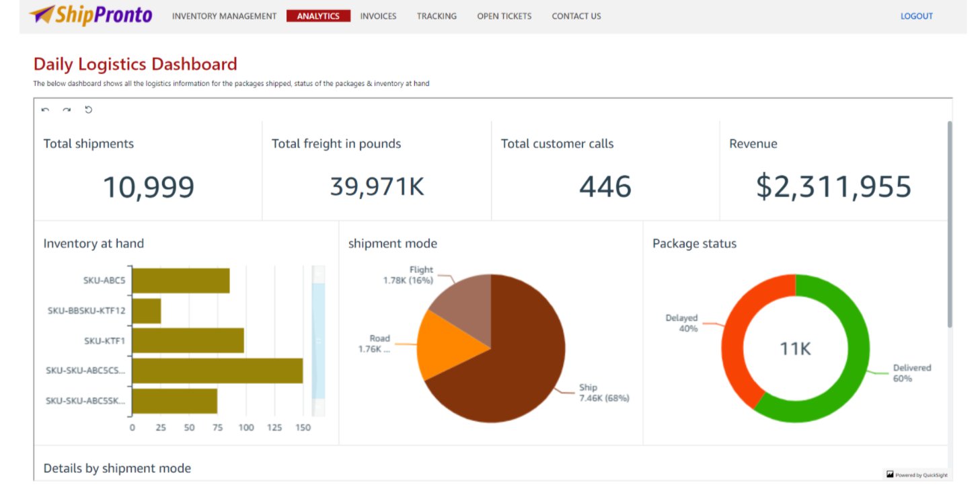The height and width of the screenshot is (495, 980).
Task: Redo the dashboard change
Action: click(67, 110)
